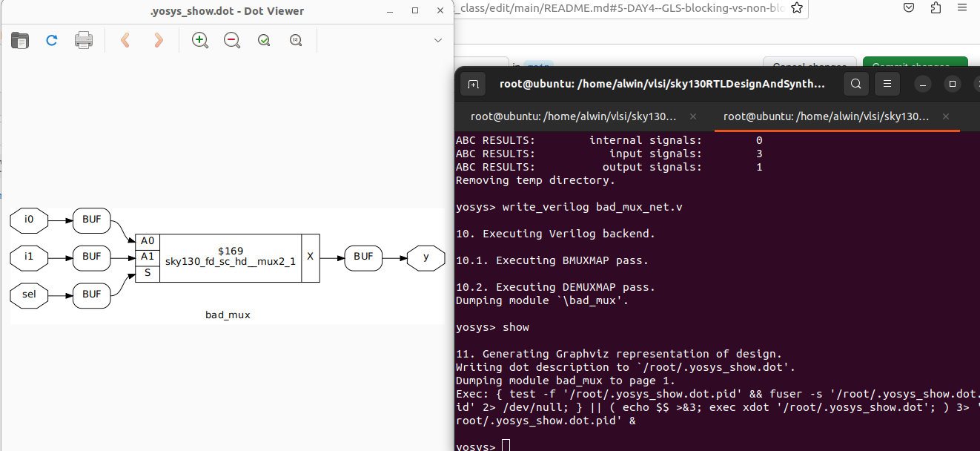This screenshot has height=451, width=980.
Task: Reload the .yosys_show.dot graph
Action: 51,41
